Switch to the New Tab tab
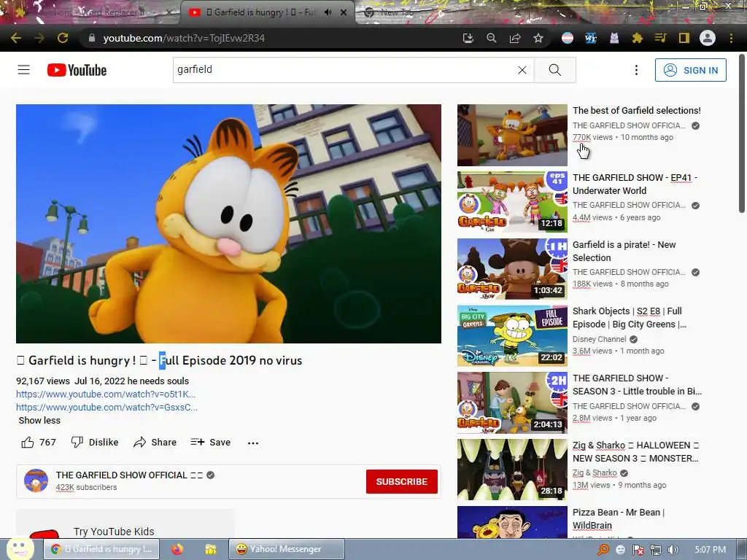 pyautogui.click(x=395, y=12)
